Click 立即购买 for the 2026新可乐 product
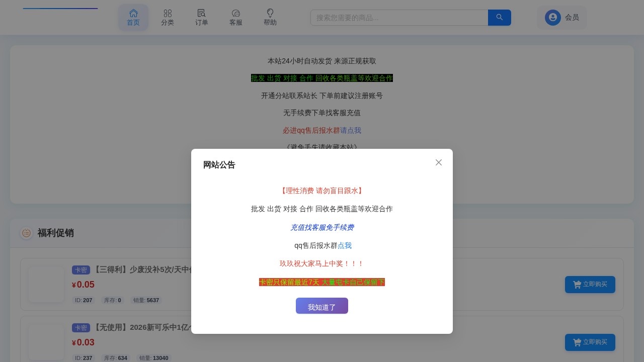 point(590,342)
